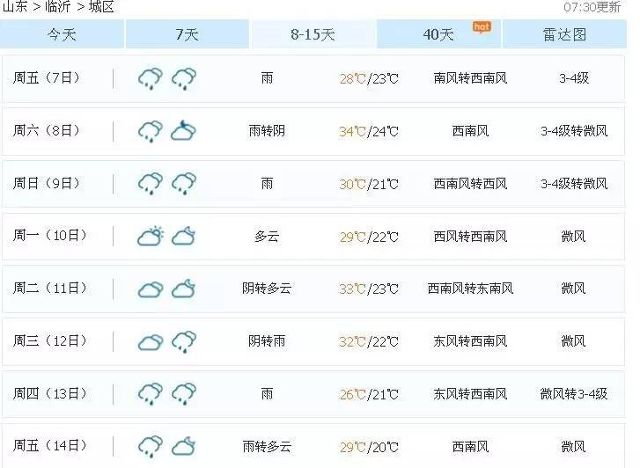Image resolution: width=640 pixels, height=468 pixels.
Task: Open the 40天 forecast tab
Action: pos(439,34)
